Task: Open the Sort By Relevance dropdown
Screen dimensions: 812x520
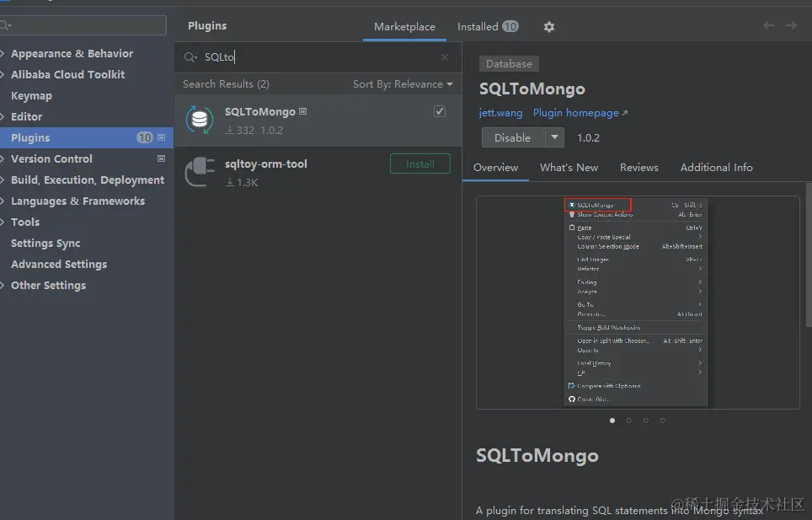Action: (403, 84)
